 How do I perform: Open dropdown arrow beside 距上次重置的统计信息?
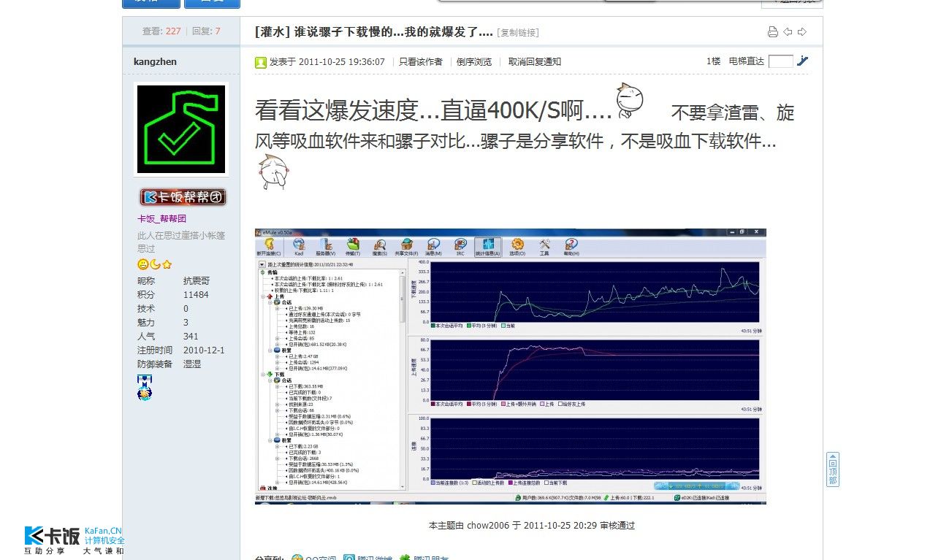[x=262, y=265]
